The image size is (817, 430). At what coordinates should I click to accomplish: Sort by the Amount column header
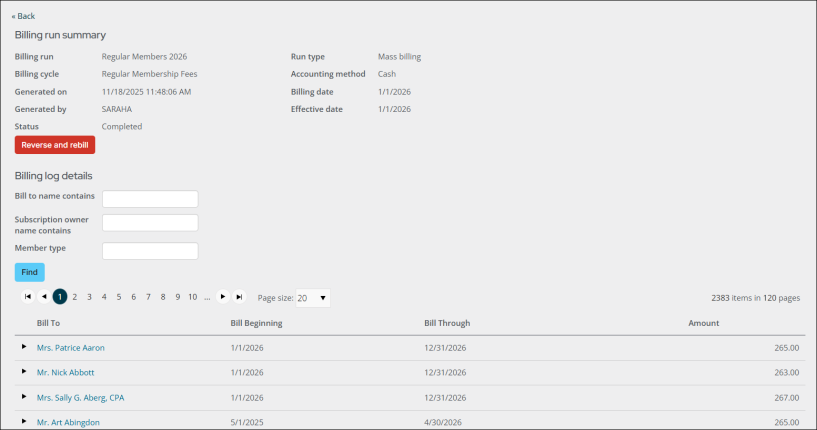tap(703, 323)
